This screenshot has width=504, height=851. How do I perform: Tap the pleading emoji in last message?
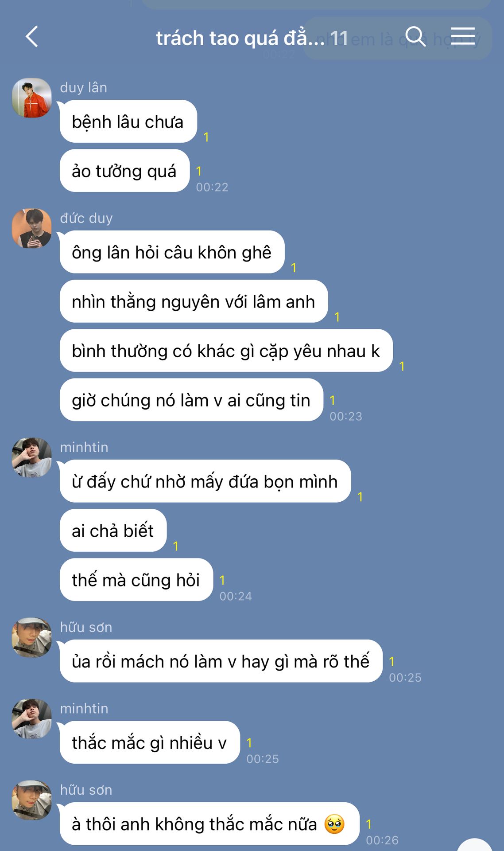tap(334, 824)
